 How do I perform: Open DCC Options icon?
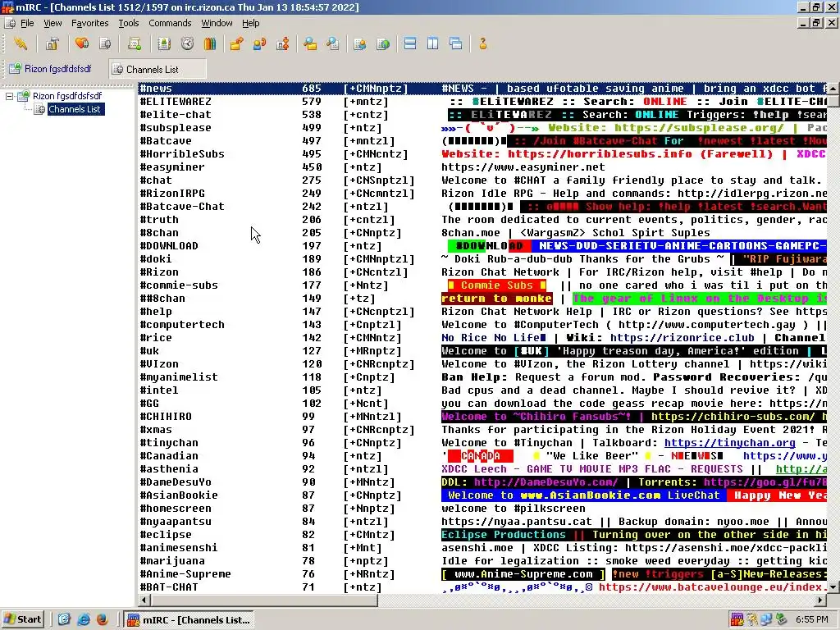[x=282, y=43]
